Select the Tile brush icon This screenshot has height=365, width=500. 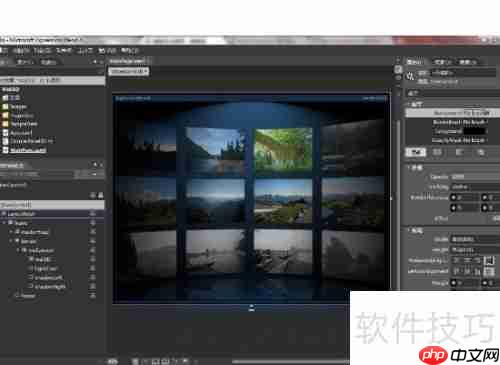(x=481, y=152)
